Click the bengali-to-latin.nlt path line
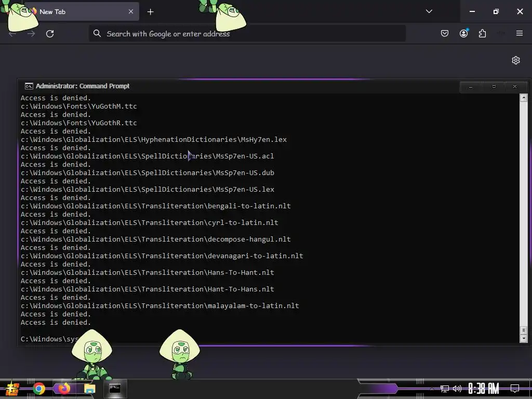Viewport: 532px width, 399px height. click(156, 206)
